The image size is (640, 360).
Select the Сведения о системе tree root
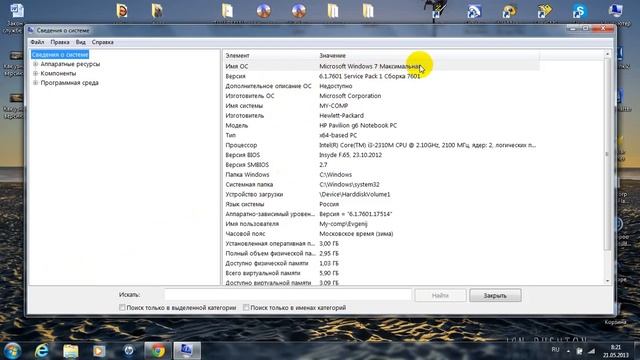point(60,54)
